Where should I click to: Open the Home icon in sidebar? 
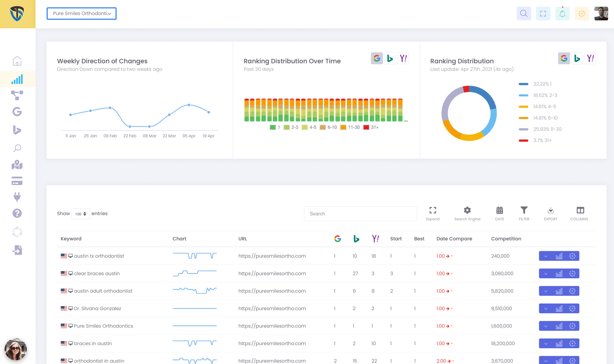[17, 61]
